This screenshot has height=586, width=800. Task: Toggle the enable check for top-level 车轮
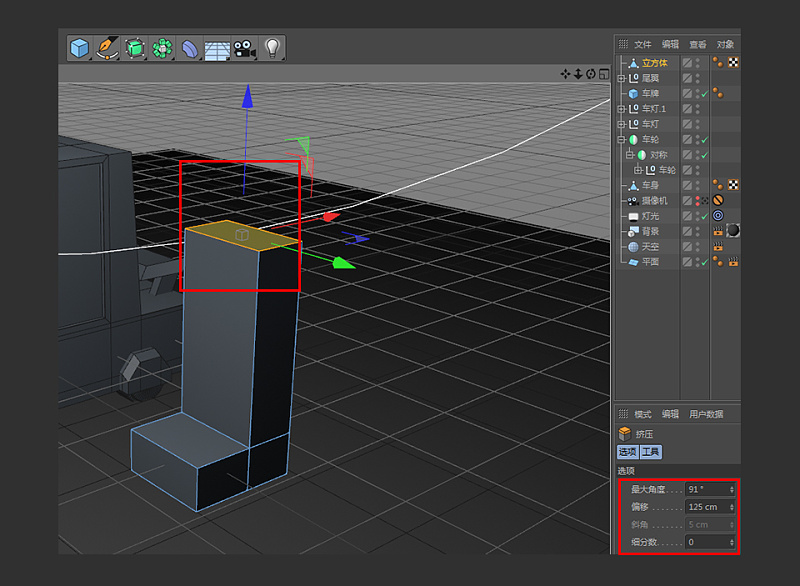[705, 140]
